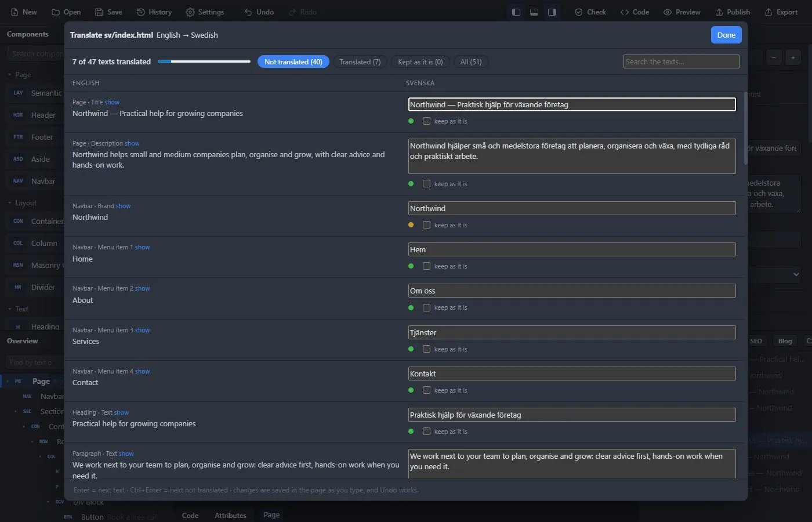Click Done to close the translate dialog
The image size is (812, 522).
pyautogui.click(x=726, y=35)
